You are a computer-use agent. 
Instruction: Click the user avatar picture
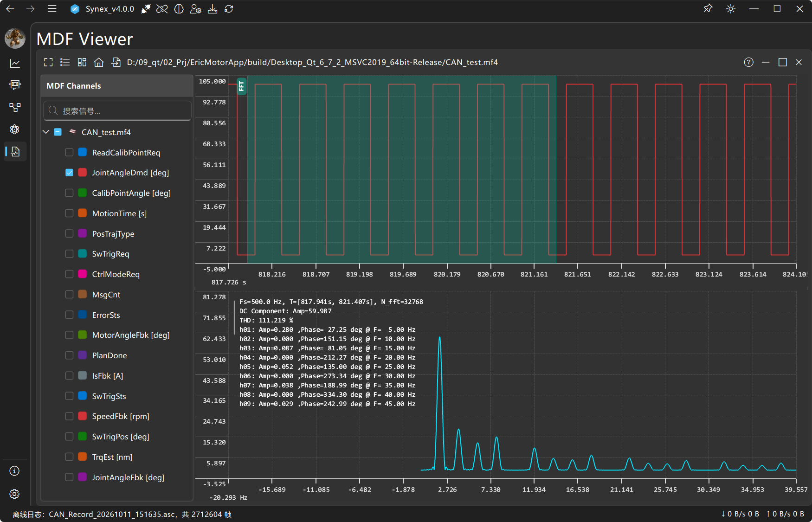pos(15,38)
